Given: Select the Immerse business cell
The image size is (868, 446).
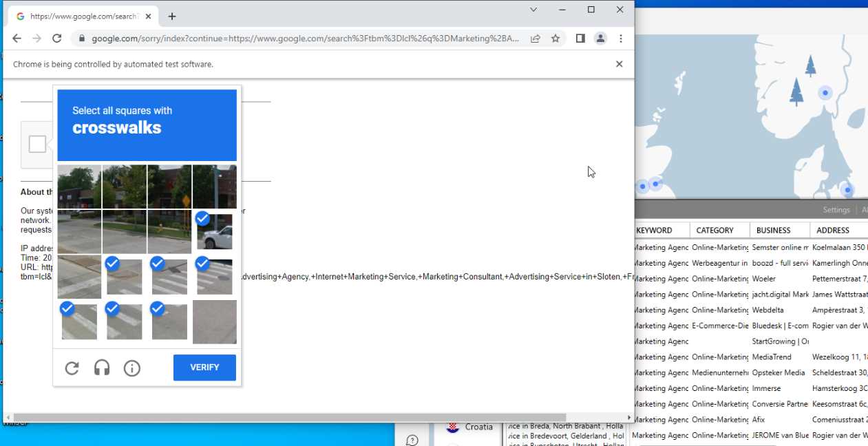Looking at the screenshot, I should pyautogui.click(x=781, y=388).
